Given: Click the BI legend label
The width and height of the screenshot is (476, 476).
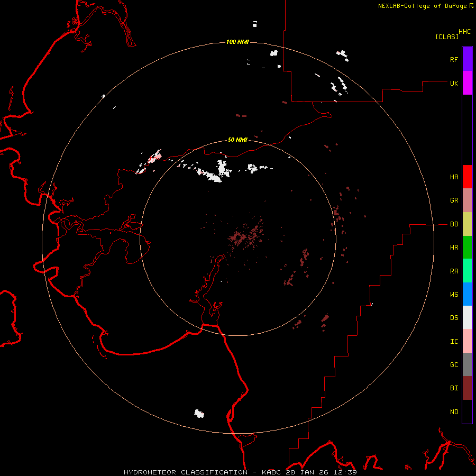Looking at the screenshot, I should [x=454, y=388].
